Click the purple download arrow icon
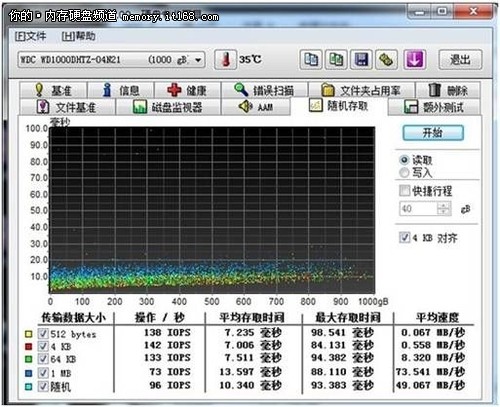Image resolution: width=500 pixels, height=407 pixels. pyautogui.click(x=414, y=60)
